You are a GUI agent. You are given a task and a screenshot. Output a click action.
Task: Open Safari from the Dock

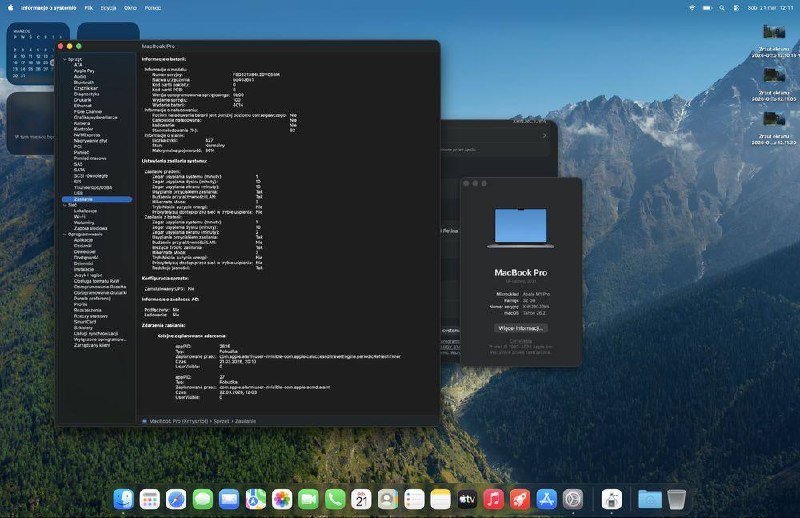[177, 498]
